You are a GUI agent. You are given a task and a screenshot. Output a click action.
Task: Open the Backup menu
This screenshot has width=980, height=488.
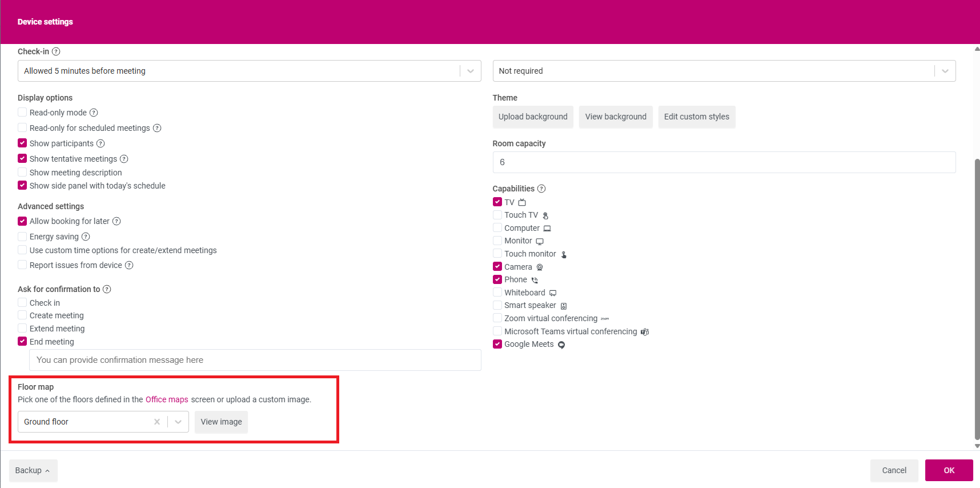33,470
